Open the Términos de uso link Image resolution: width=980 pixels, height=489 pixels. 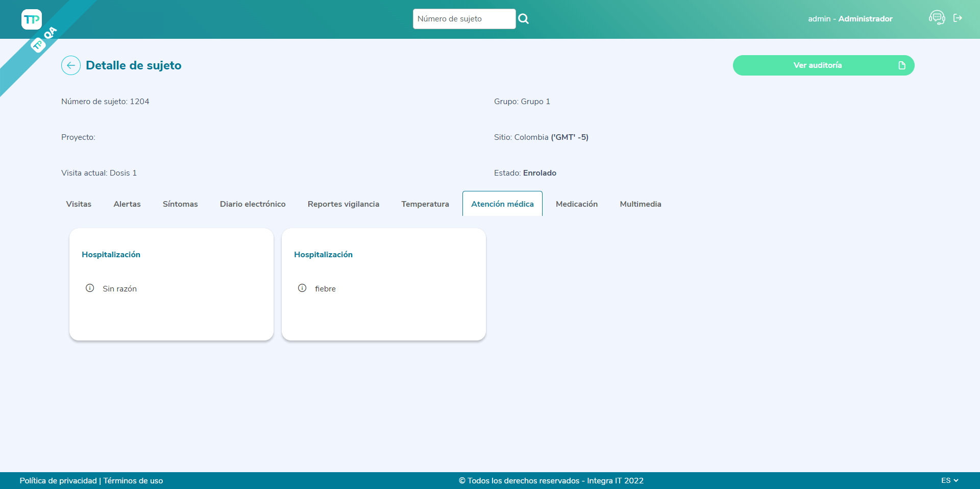pyautogui.click(x=133, y=480)
